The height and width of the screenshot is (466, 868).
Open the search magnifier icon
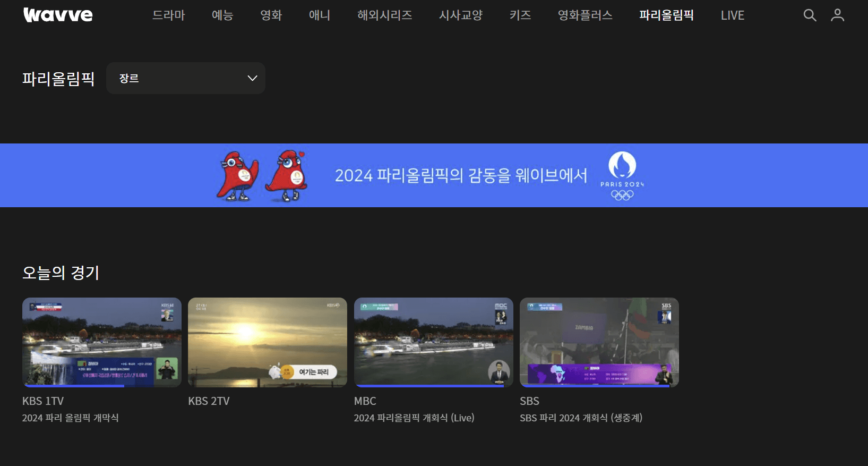click(x=810, y=15)
